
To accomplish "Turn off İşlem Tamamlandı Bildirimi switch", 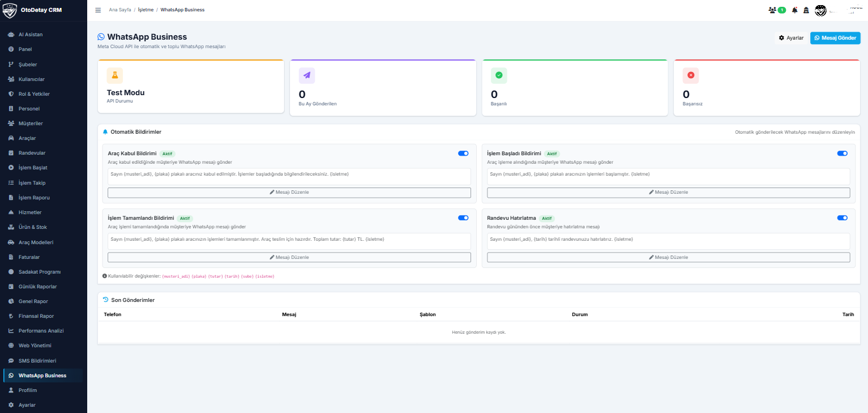I will [x=463, y=218].
